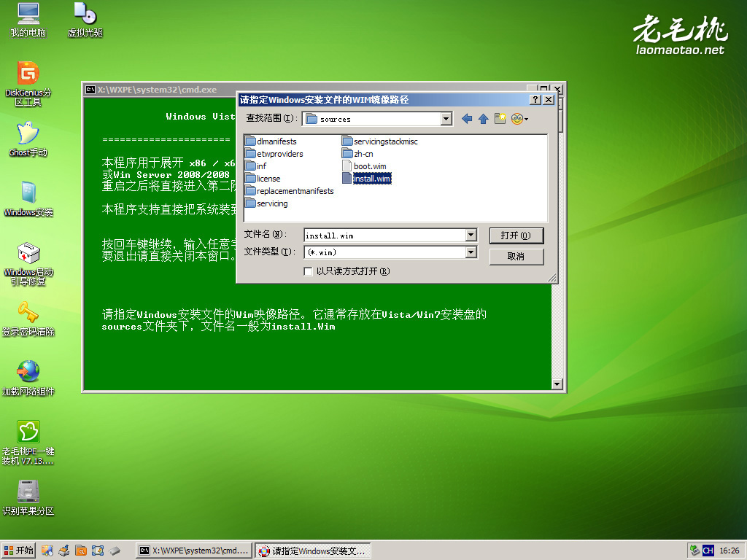Screen dimensions: 747x560
Task: Select the inf folder
Action: [x=256, y=166]
